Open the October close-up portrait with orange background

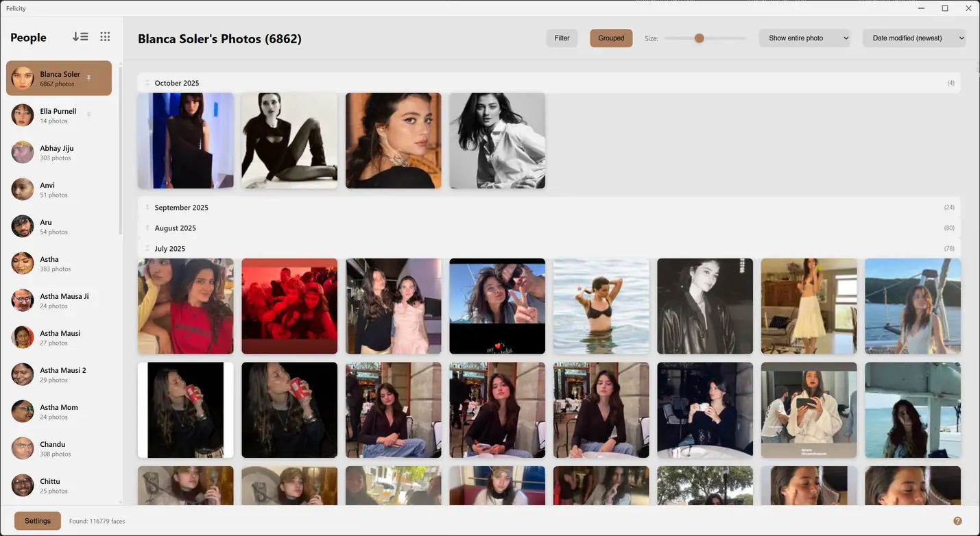coord(394,141)
